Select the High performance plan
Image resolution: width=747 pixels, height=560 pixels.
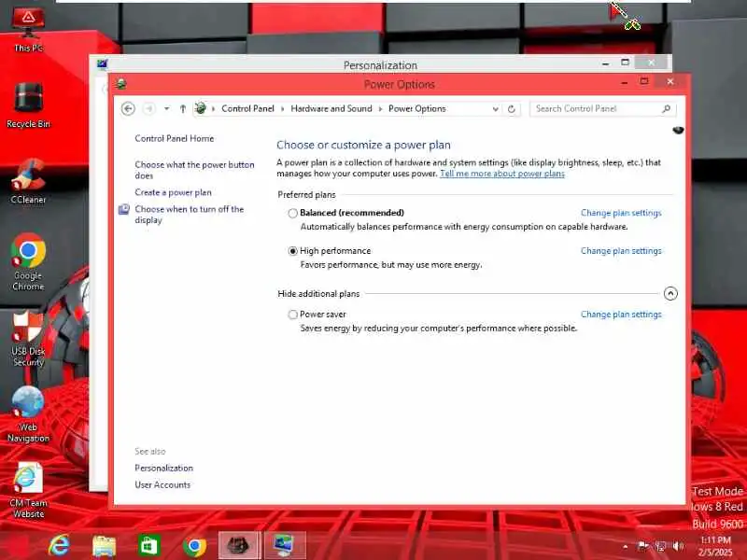coord(292,251)
